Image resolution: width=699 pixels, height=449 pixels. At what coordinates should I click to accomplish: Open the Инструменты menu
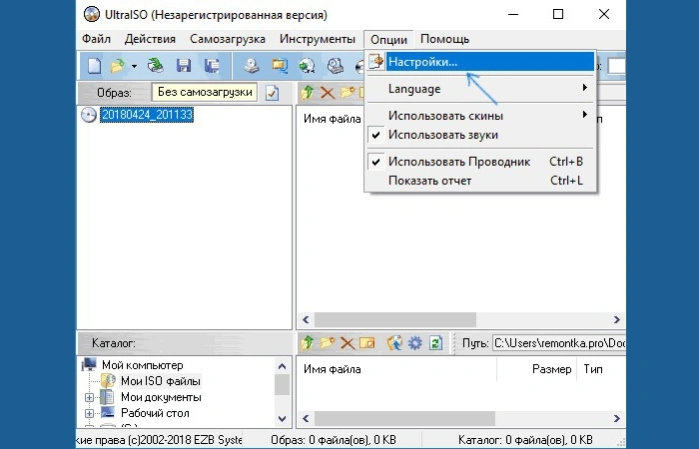point(317,39)
